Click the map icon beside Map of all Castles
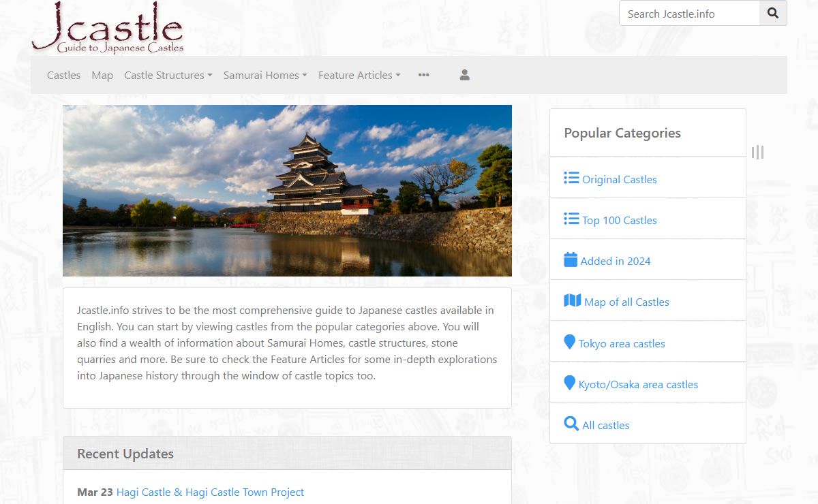Viewport: 818px width, 504px height. [x=573, y=300]
